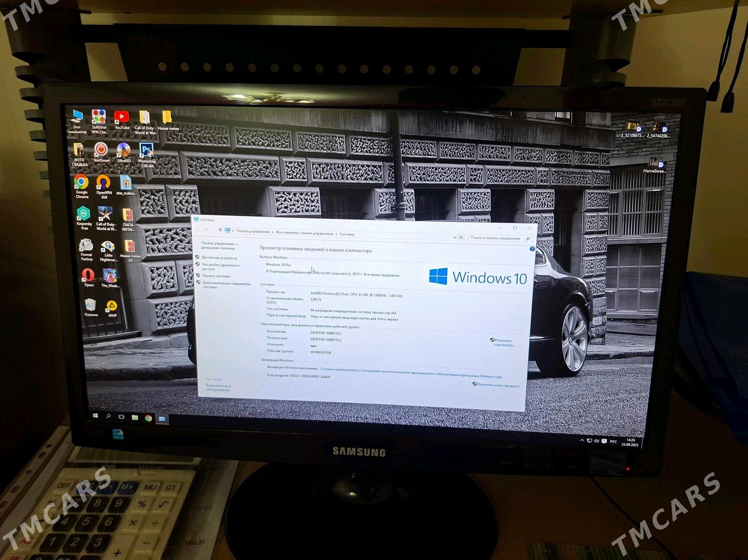The width and height of the screenshot is (748, 560).
Task: Launch the Call of Duty World at War star shortcut
Action: (x=106, y=219)
